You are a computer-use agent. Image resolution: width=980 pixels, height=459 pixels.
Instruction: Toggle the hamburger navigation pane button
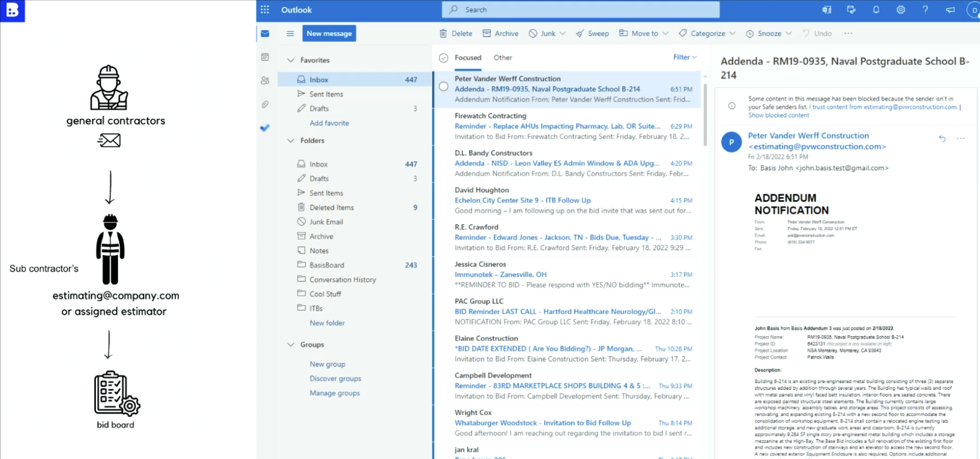[x=290, y=34]
